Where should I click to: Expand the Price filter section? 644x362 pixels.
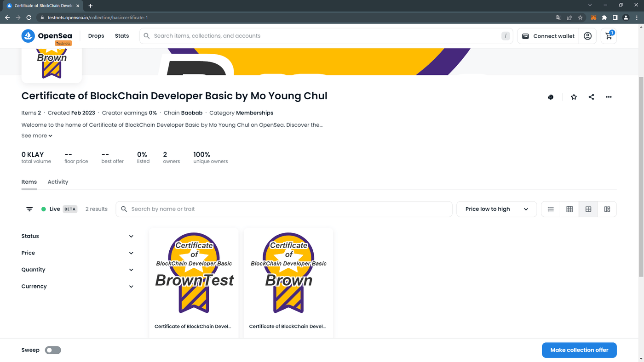pos(77,253)
